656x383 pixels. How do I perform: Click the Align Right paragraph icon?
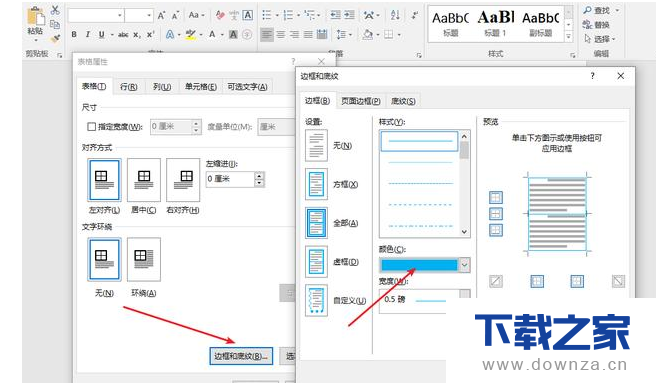coord(294,34)
